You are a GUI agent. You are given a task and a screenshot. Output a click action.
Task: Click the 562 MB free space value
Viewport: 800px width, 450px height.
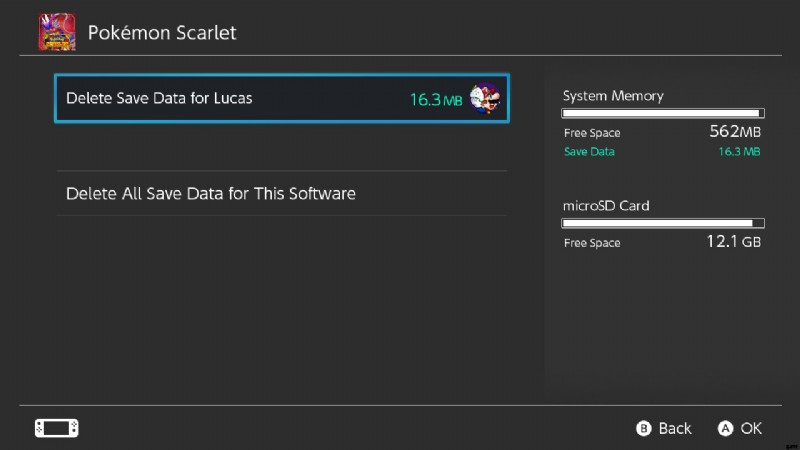click(x=735, y=132)
